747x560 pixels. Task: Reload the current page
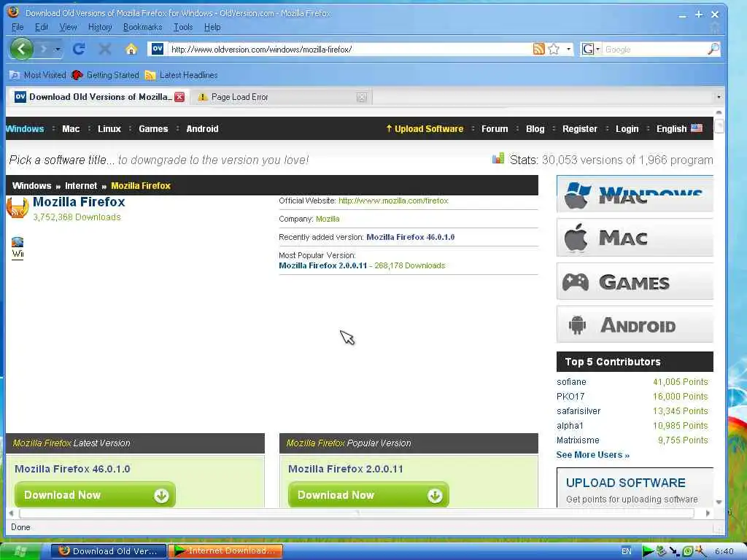[x=79, y=49]
